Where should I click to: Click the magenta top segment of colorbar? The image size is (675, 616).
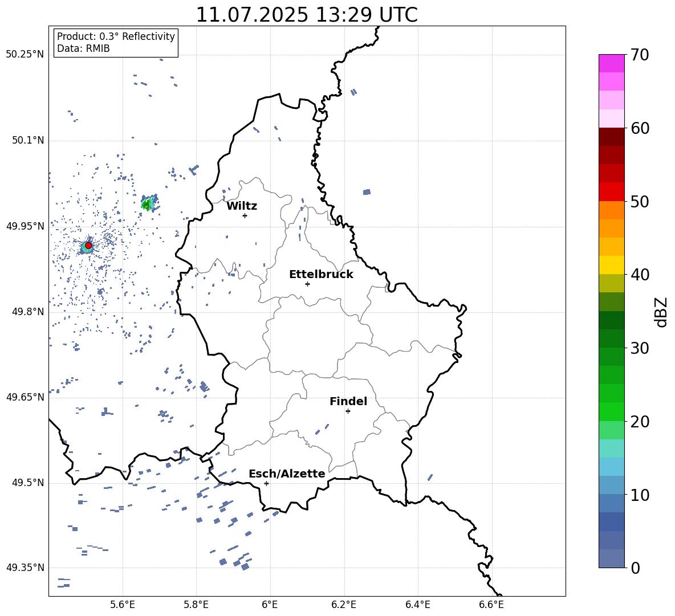click(612, 63)
